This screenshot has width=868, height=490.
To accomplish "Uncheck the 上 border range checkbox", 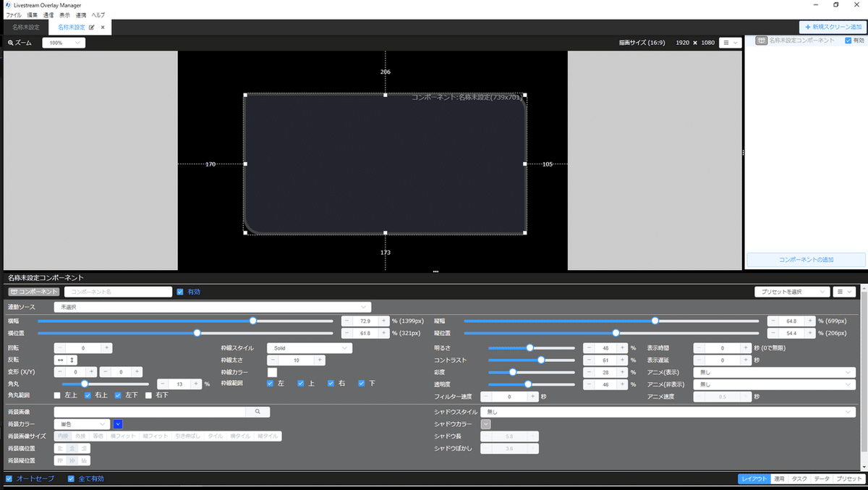I will [301, 384].
